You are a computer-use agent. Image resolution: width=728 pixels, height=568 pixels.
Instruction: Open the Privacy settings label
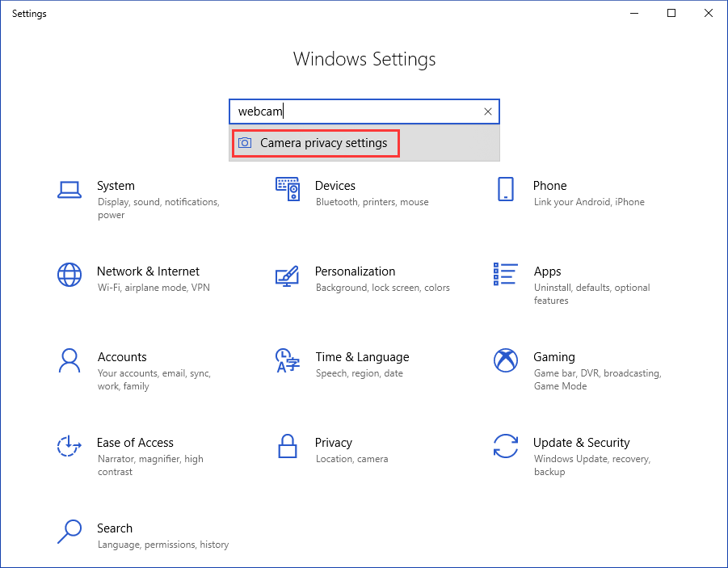click(334, 443)
